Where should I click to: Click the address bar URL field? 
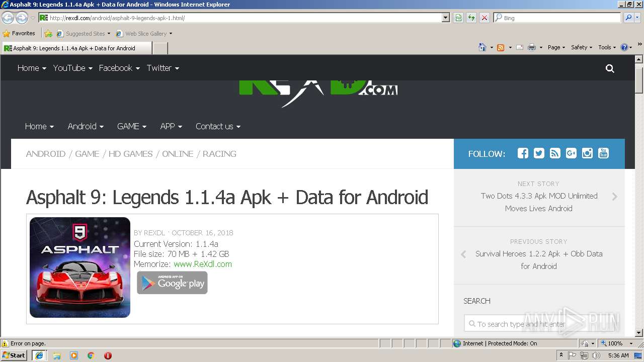[x=240, y=18]
